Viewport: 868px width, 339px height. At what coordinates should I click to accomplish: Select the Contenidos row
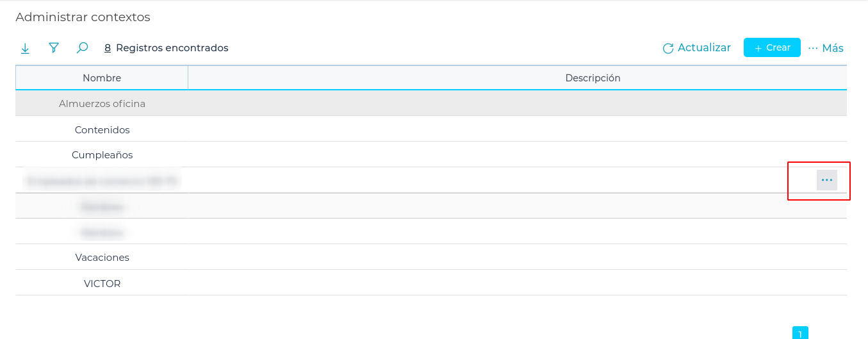tap(102, 129)
